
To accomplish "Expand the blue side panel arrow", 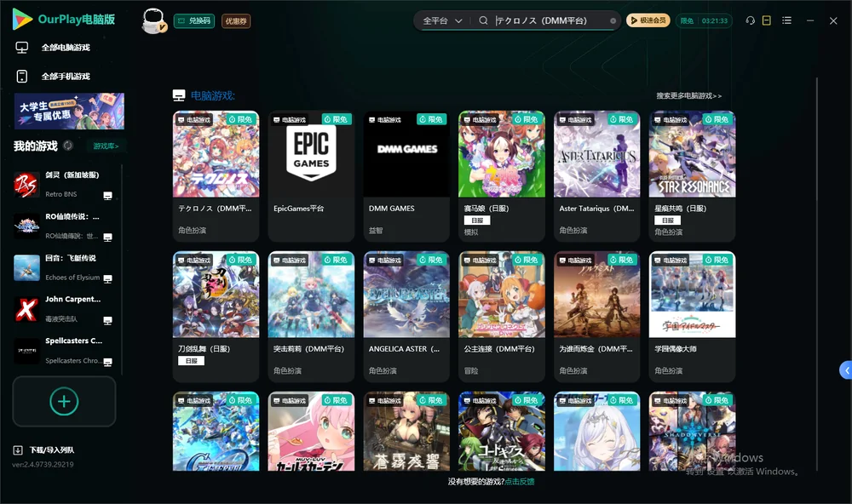I will pos(846,370).
